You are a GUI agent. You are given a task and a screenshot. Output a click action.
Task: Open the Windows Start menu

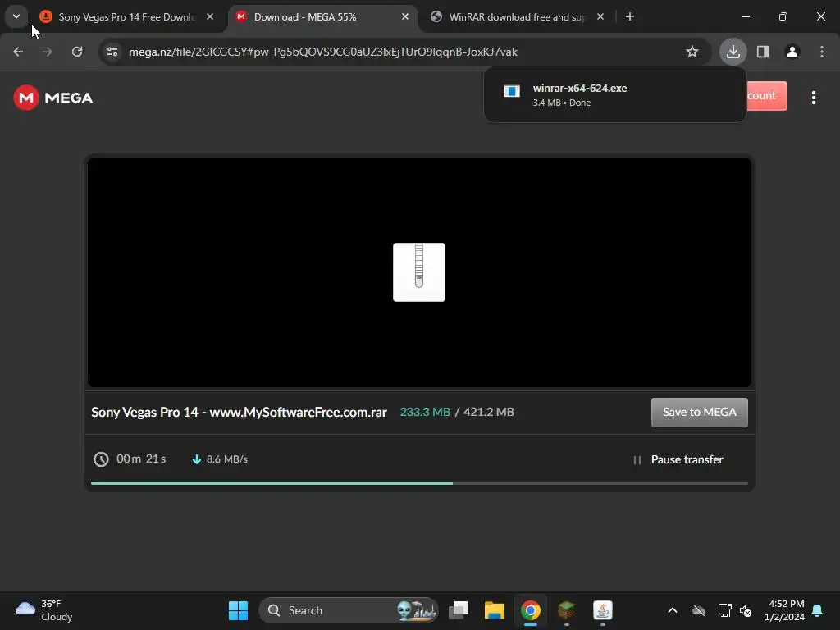click(238, 610)
